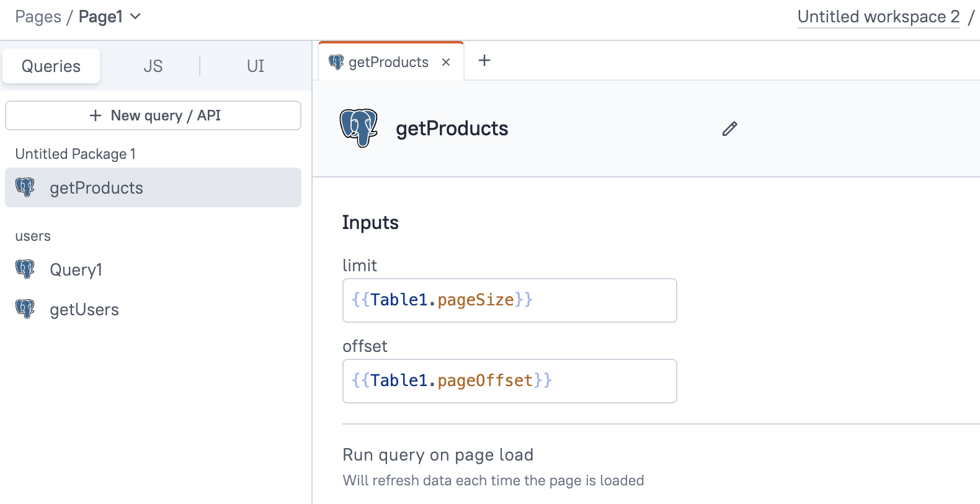Click the Page1 breadcrumb name
The height and width of the screenshot is (504, 980).
point(100,17)
